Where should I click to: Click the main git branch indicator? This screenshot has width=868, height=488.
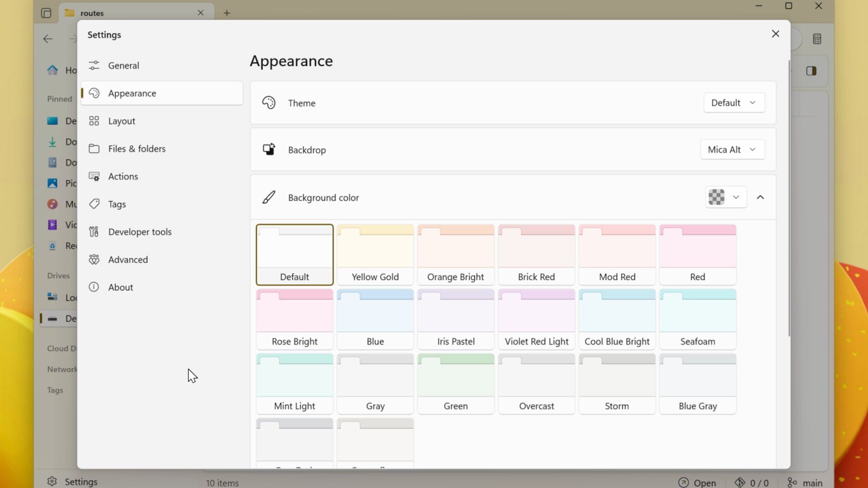tap(805, 483)
